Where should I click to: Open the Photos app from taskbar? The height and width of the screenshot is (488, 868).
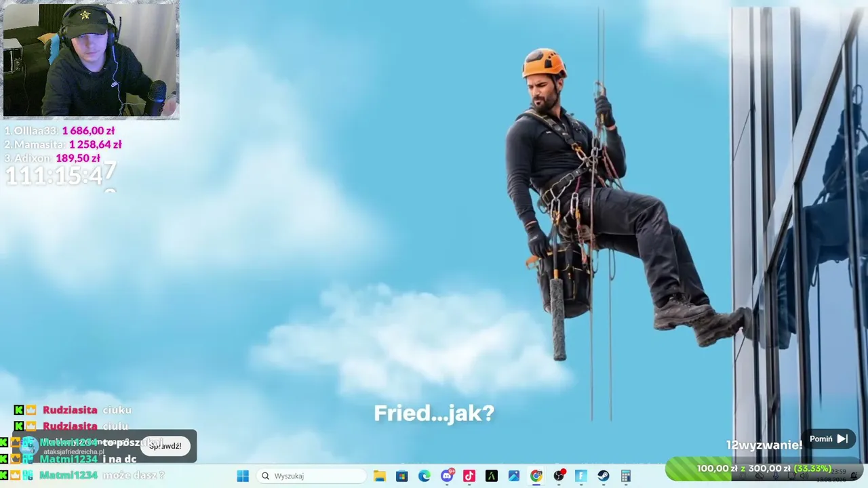coord(514,476)
